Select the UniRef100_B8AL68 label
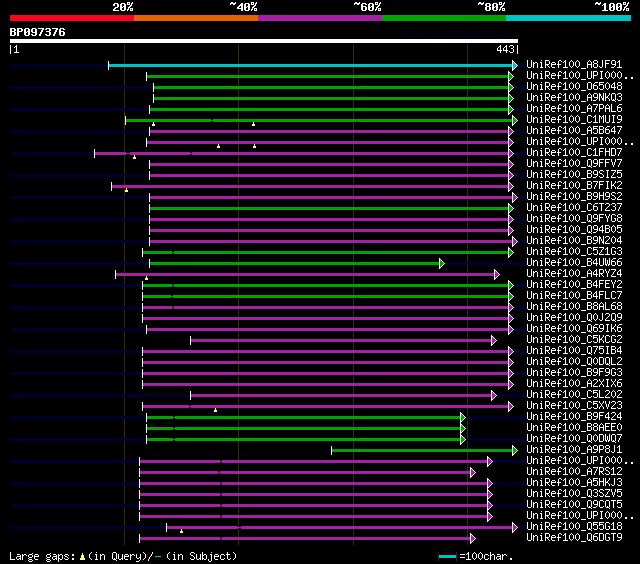The width and height of the screenshot is (640, 564). [574, 307]
